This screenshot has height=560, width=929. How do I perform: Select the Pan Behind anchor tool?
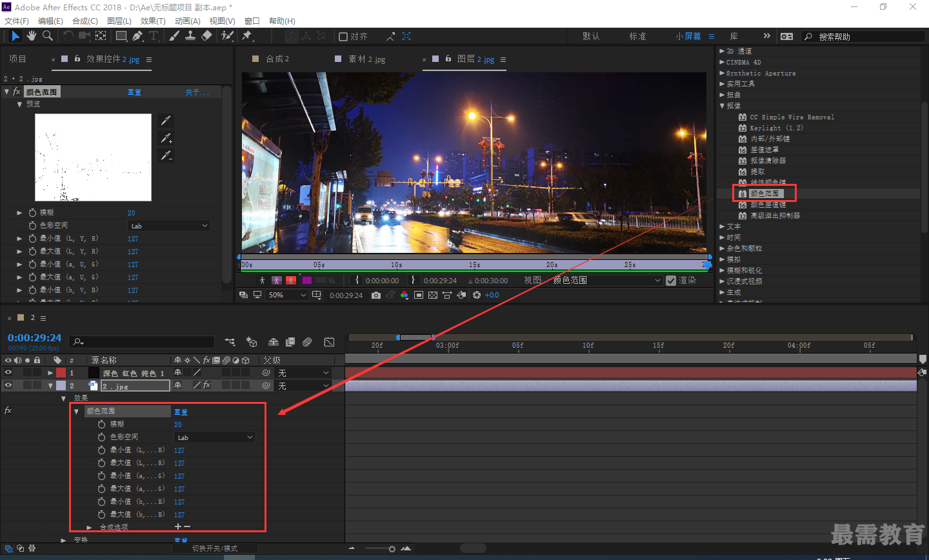pos(101,36)
